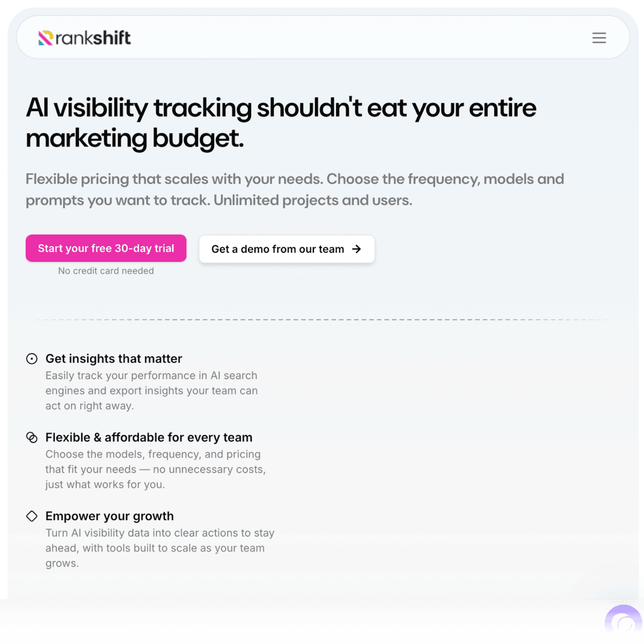
Task: Click the diamond growth icon
Action: 32,516
